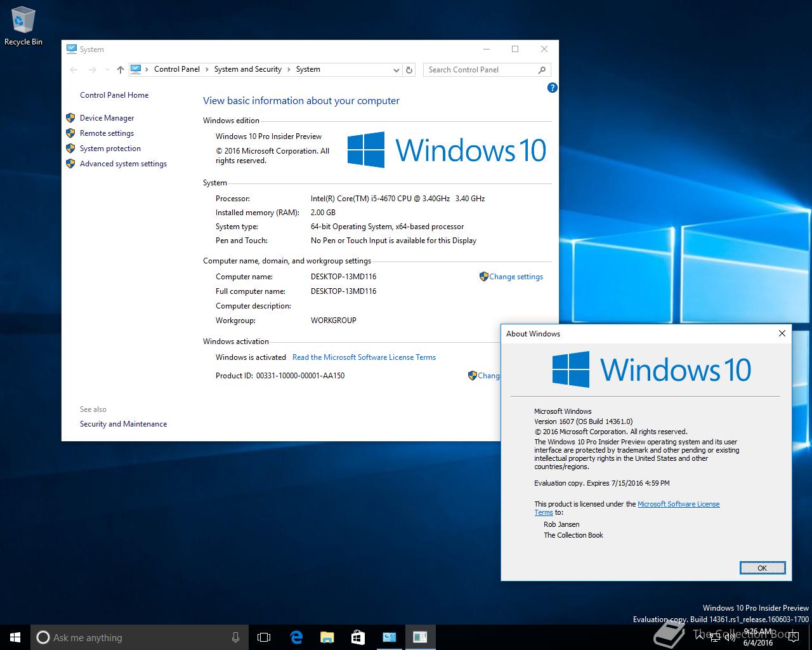Click the Device Manager shield icon
The height and width of the screenshot is (650, 812).
pyautogui.click(x=70, y=118)
